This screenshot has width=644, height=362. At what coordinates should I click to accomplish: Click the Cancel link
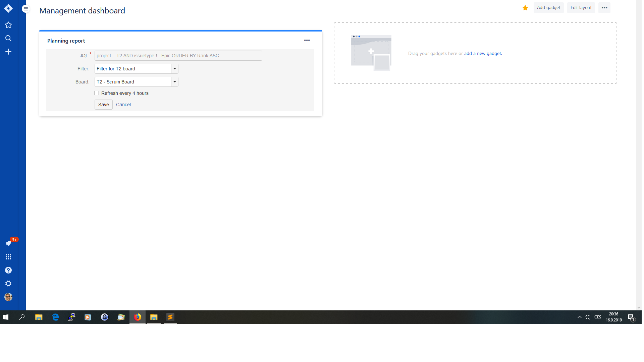coord(123,104)
